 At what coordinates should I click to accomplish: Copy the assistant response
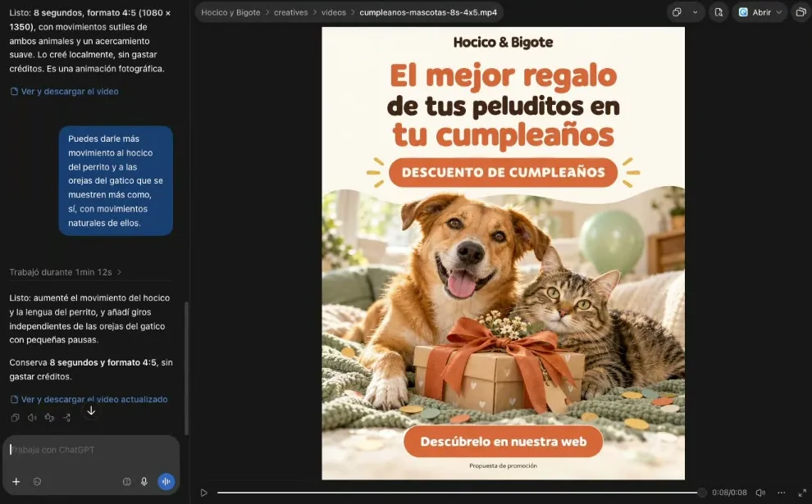point(15,418)
